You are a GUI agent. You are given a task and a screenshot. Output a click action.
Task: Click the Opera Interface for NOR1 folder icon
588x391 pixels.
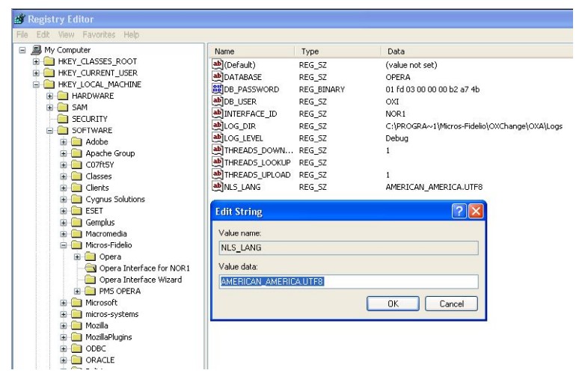click(x=91, y=268)
